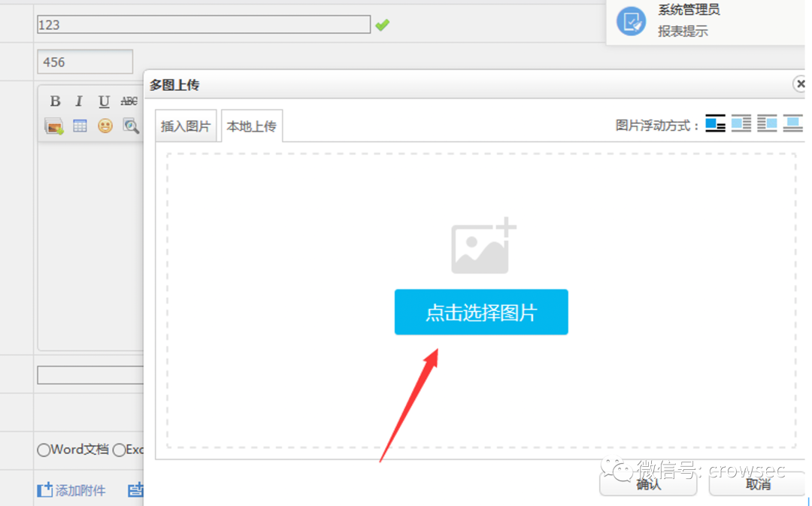Cancel the dialog with the 取消 button

tap(757, 484)
